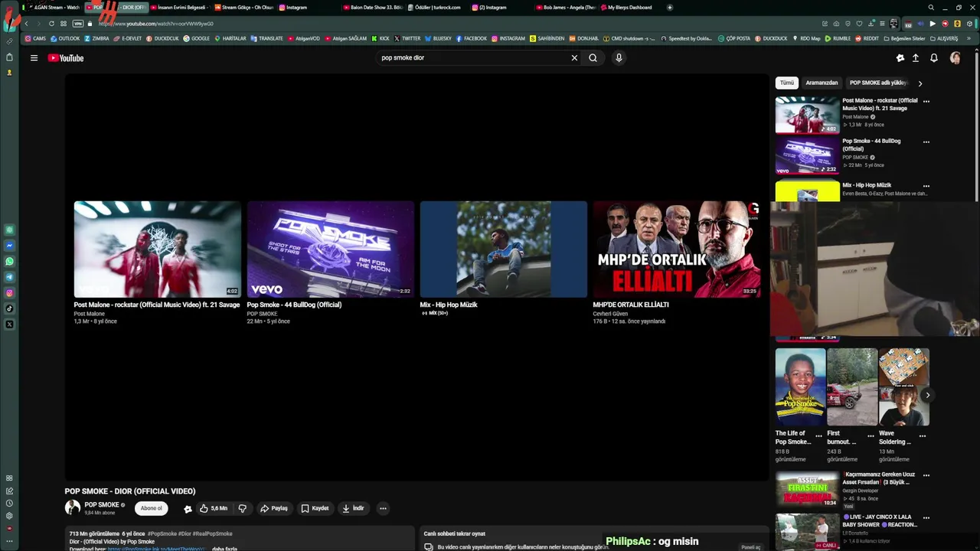Open YouTube notifications bell
This screenshot has height=551, width=980.
tap(934, 58)
